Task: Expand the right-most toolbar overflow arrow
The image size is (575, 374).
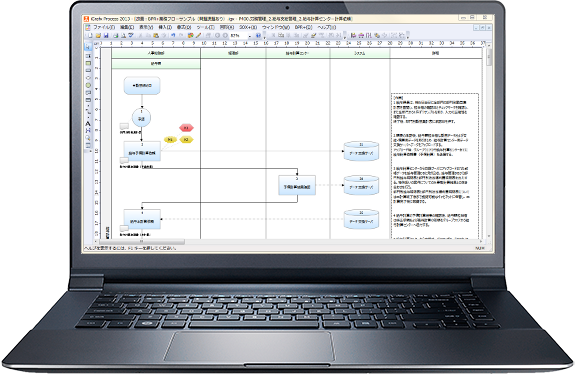Action: pos(408,37)
